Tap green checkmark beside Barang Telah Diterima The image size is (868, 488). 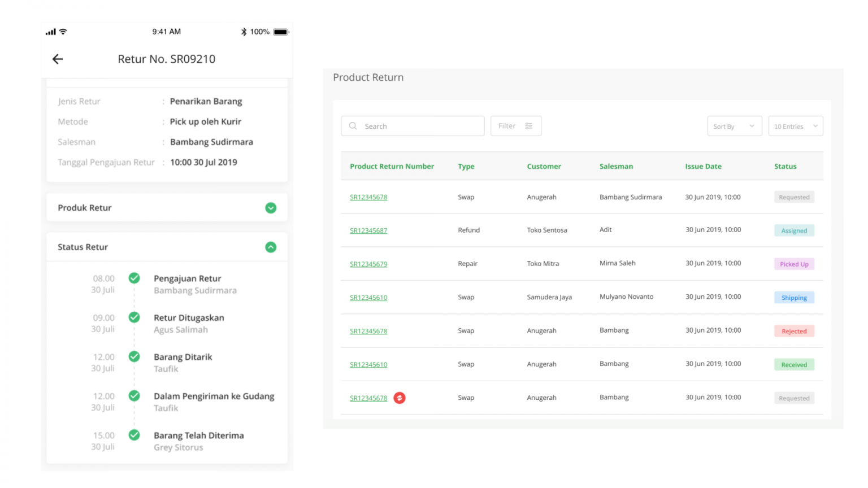(134, 435)
